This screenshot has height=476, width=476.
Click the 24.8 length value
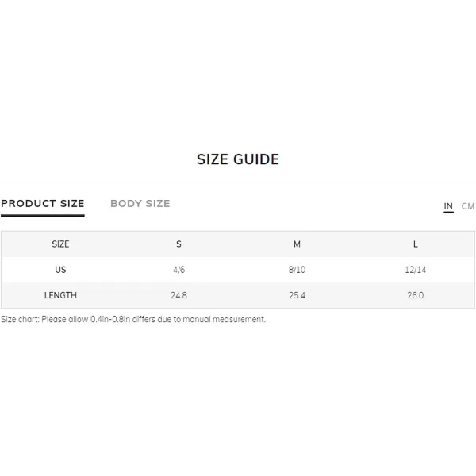coord(178,295)
